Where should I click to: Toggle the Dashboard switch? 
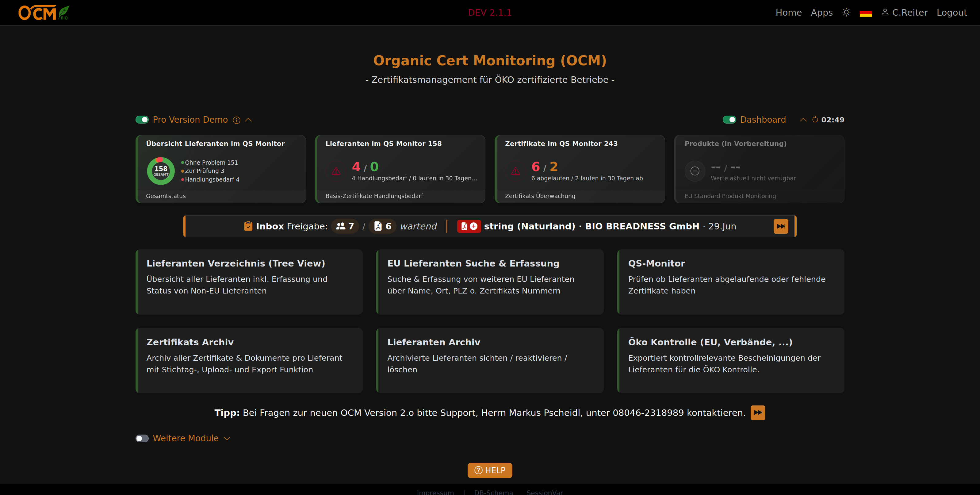point(729,120)
